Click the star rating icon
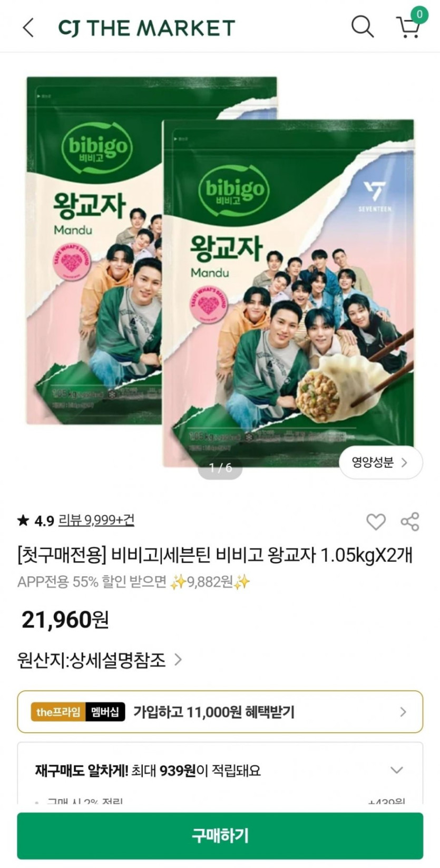This screenshot has width=440, height=868. (23, 521)
